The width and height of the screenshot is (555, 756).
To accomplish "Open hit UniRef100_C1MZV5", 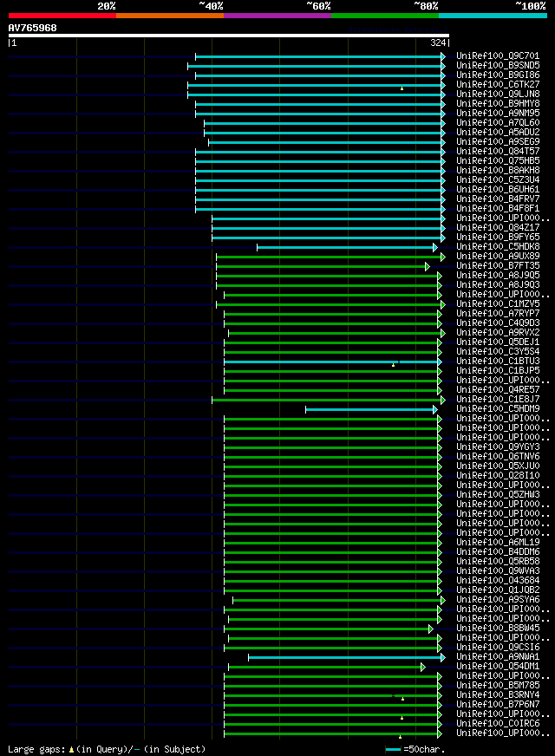I will click(498, 304).
